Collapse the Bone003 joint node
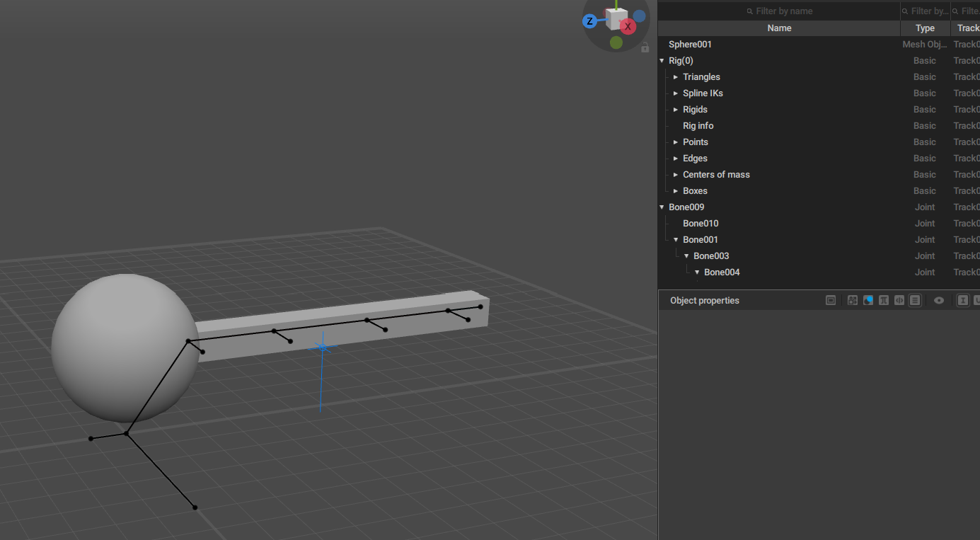The height and width of the screenshot is (540, 980). [x=686, y=256]
